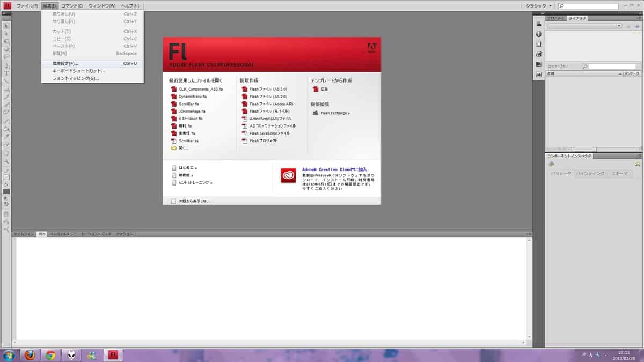This screenshot has height=362, width=644.
Task: Select the Paint Bucket tool
Action: (x=6, y=129)
